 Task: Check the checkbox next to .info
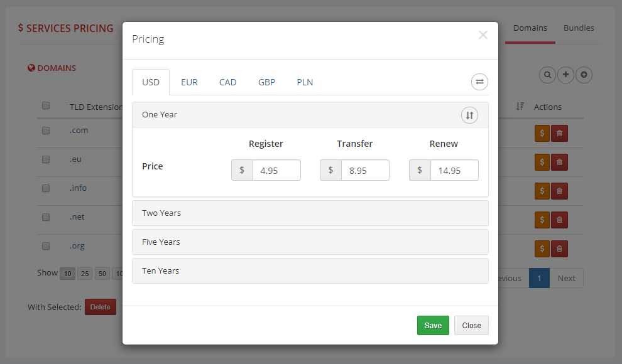point(46,188)
